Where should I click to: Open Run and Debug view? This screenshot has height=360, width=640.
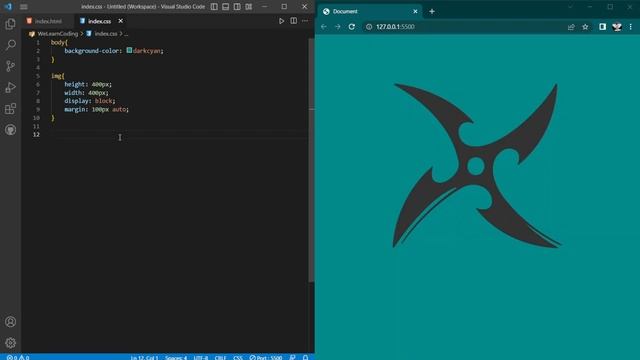[x=11, y=87]
